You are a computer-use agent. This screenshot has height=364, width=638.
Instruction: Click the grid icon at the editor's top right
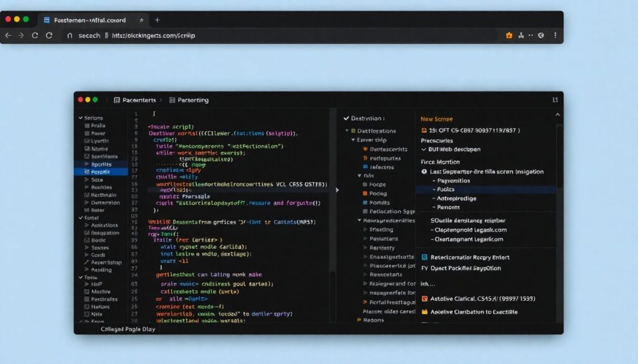(x=555, y=100)
